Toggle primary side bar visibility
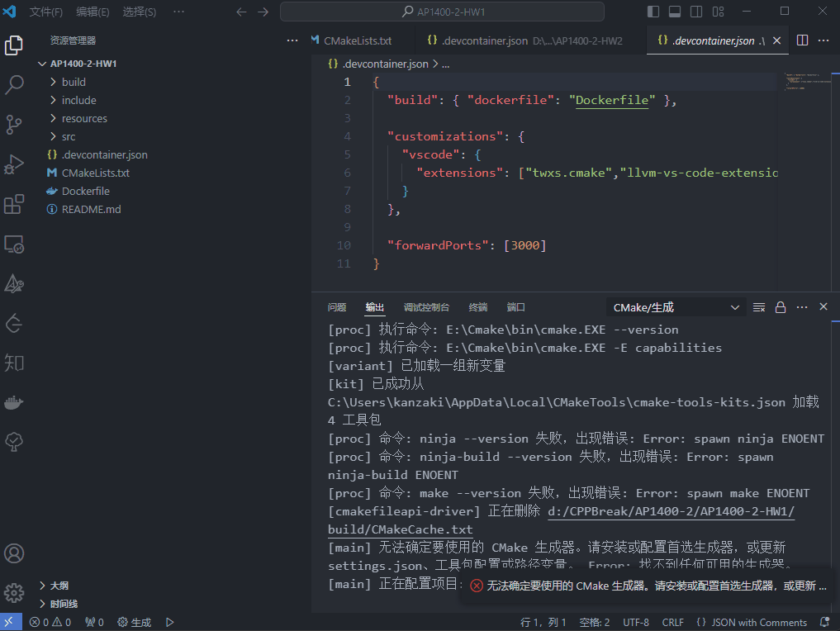This screenshot has width=840, height=631. [x=653, y=12]
